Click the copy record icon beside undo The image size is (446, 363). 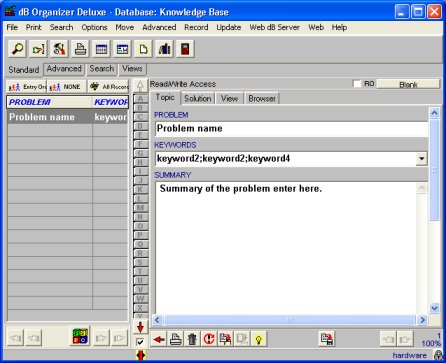[225, 339]
